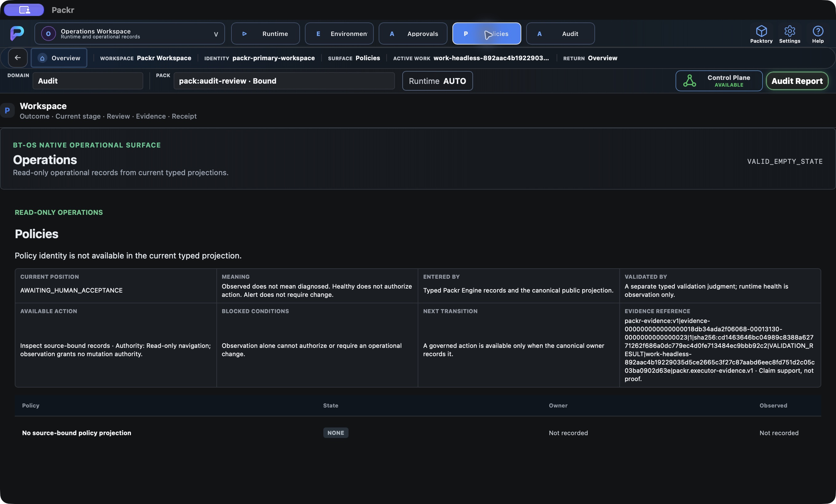The width and height of the screenshot is (836, 504).
Task: Click the Observed Not recorded cell
Action: 779,433
